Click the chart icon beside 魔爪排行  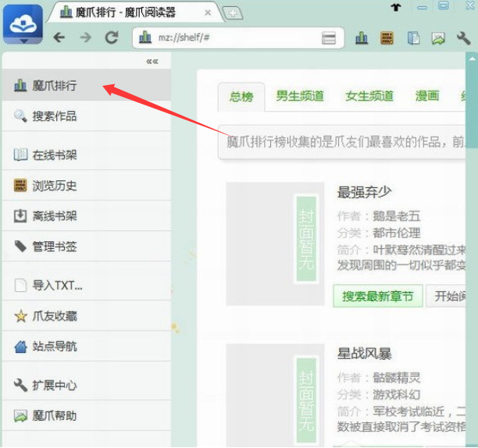point(20,85)
